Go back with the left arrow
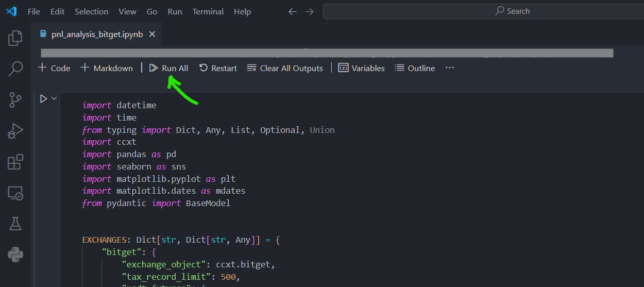 click(x=293, y=11)
